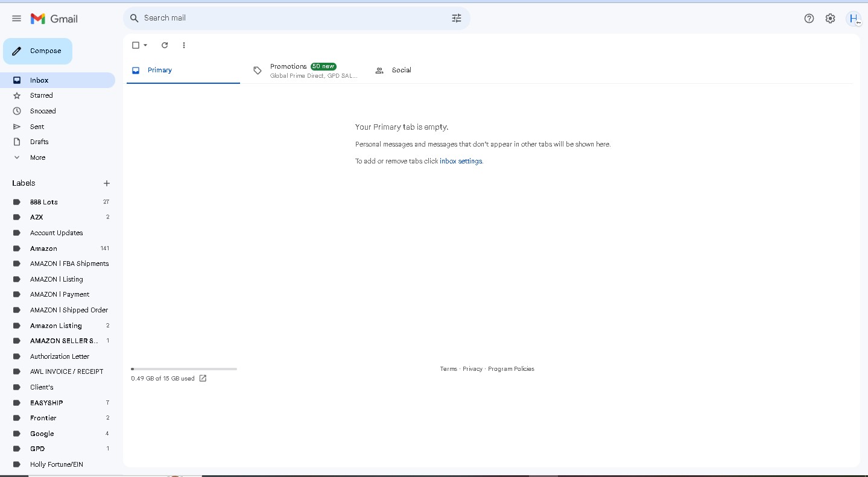Image resolution: width=868 pixels, height=477 pixels.
Task: Open the Frontier label
Action: pos(57,418)
